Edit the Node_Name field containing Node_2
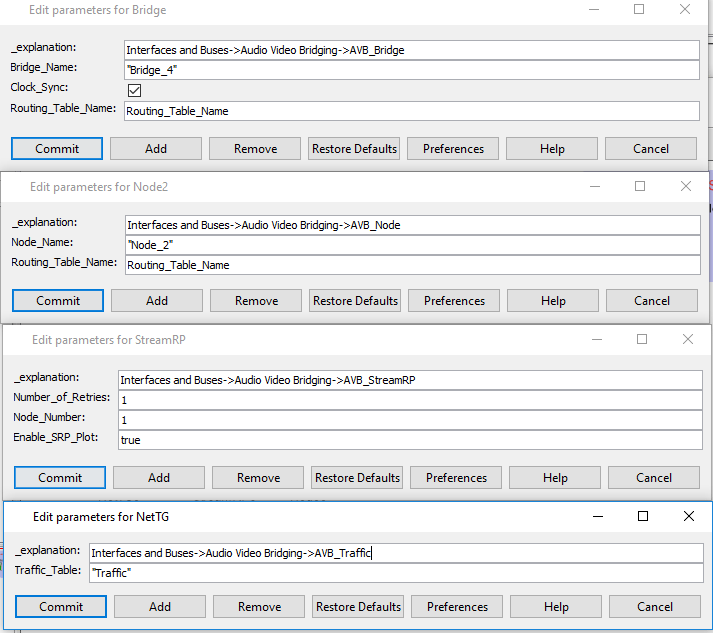Image resolution: width=713 pixels, height=633 pixels. [x=412, y=245]
